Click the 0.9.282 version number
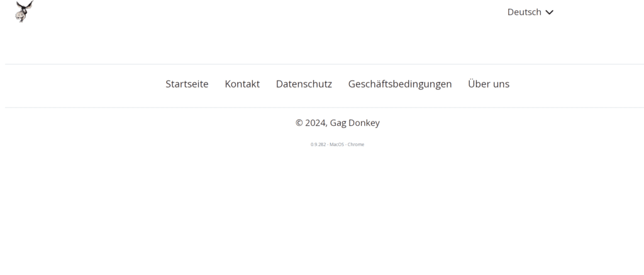 318,144
